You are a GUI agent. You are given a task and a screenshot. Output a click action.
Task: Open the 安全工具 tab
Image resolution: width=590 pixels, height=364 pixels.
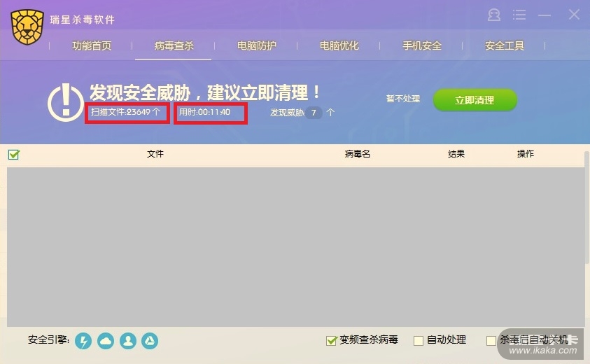(505, 46)
